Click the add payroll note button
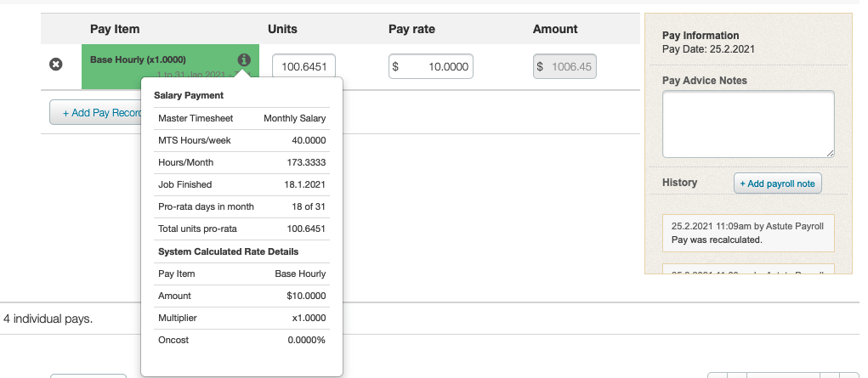This screenshot has width=868, height=378. pyautogui.click(x=777, y=183)
